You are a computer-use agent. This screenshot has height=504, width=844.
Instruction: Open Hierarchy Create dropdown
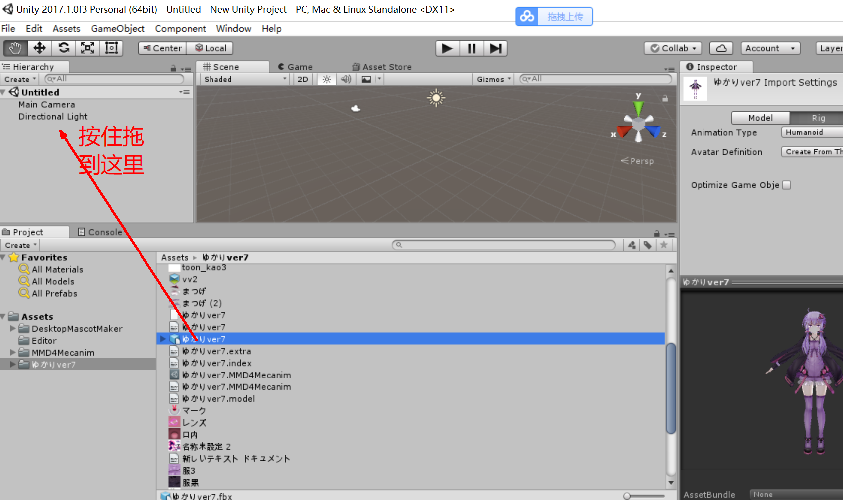(20, 79)
